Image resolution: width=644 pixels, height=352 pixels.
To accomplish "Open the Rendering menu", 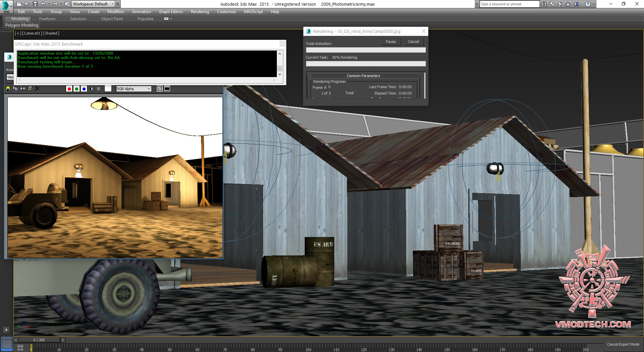I will coord(200,12).
